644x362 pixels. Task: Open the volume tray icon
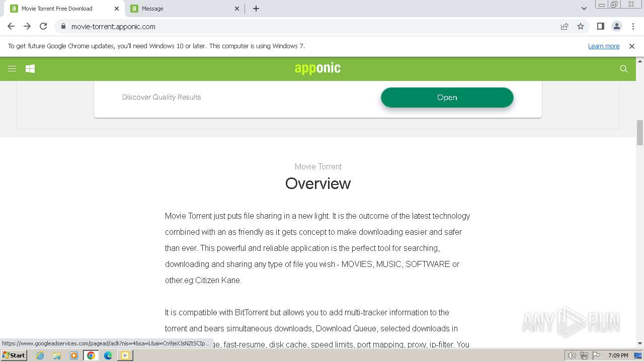572,355
